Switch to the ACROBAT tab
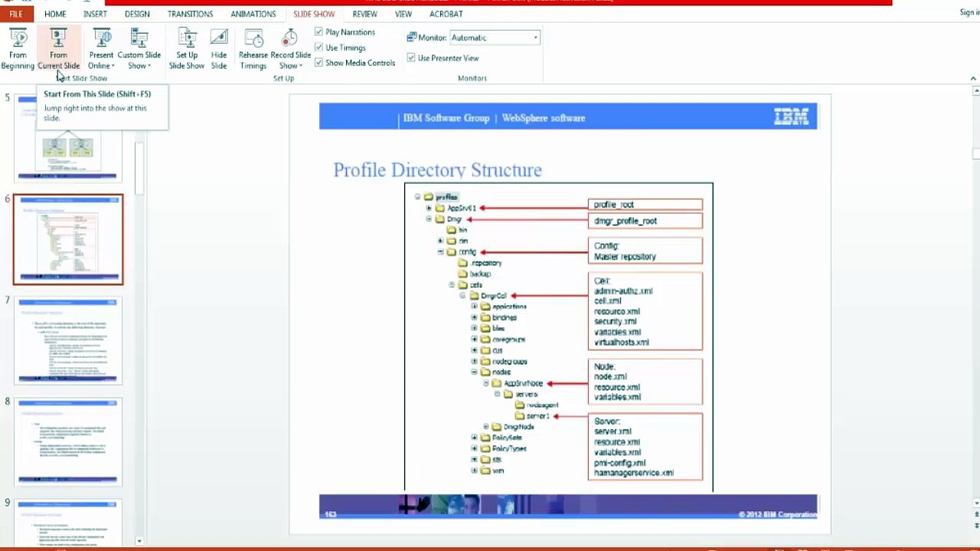 446,14
